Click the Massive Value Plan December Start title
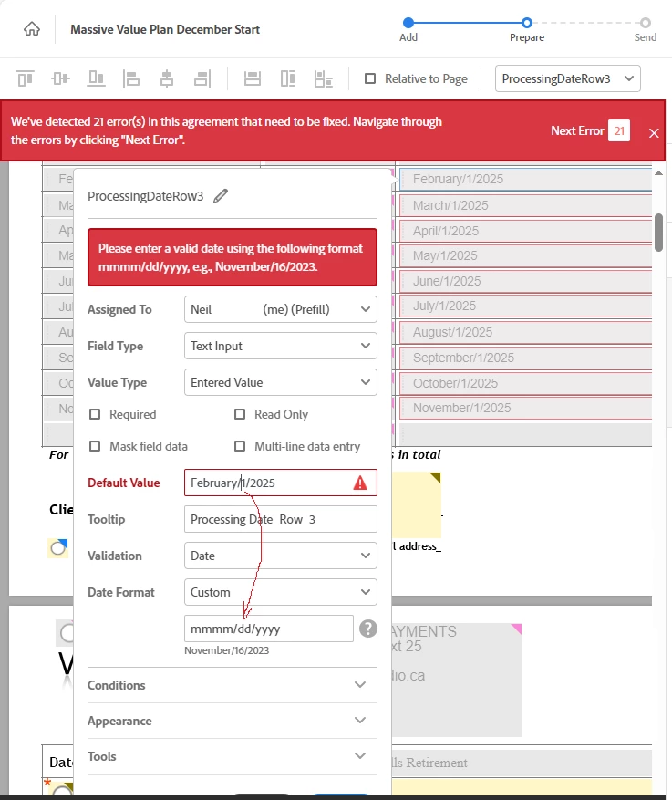Viewport: 672px width, 800px height. tap(165, 29)
